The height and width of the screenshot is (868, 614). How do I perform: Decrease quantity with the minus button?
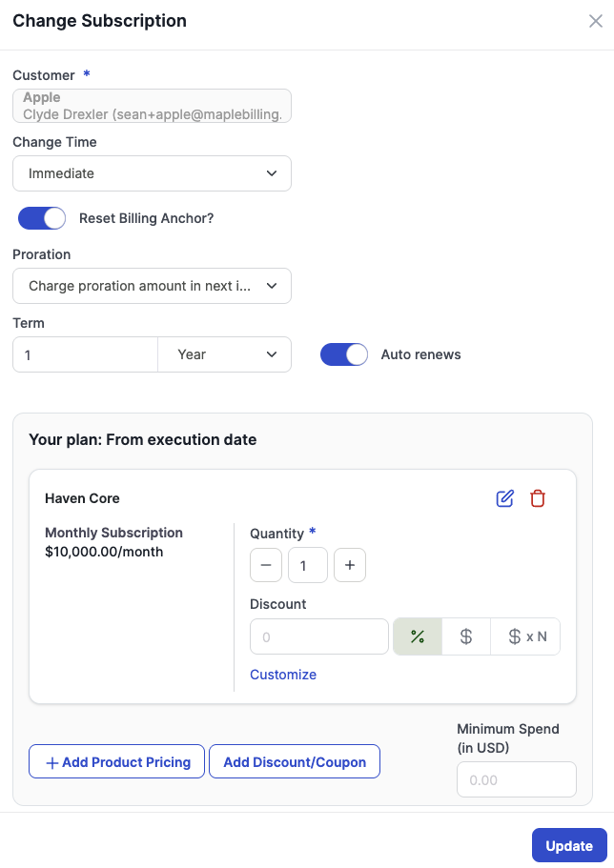click(266, 565)
